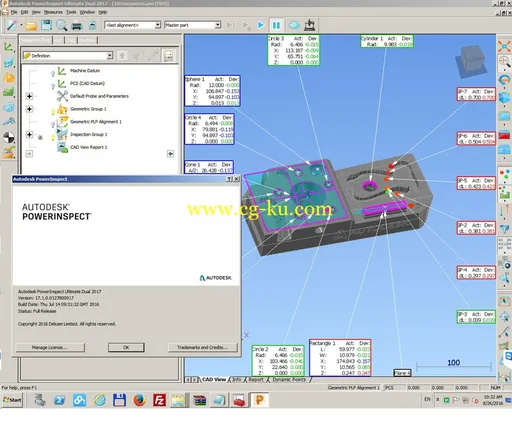Click the Sphere 1 measurement label
Viewport: 512px width, 426px height.
212,91
